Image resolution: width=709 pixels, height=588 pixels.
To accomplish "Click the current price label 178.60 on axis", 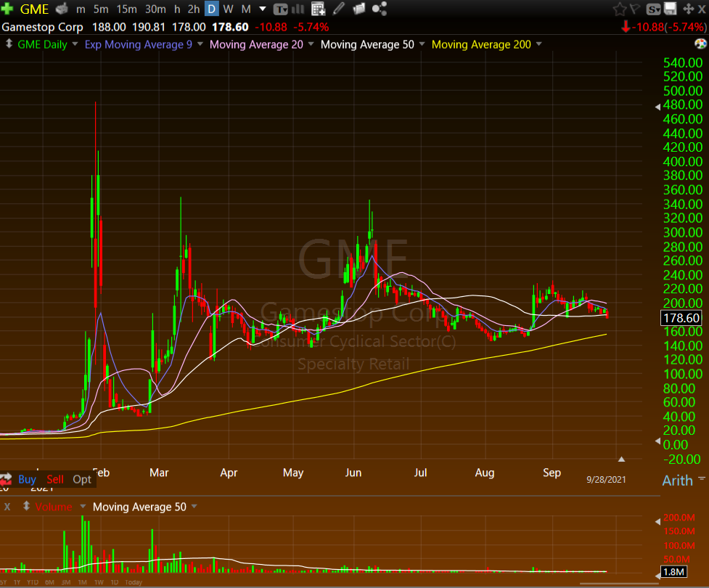I will click(x=681, y=318).
